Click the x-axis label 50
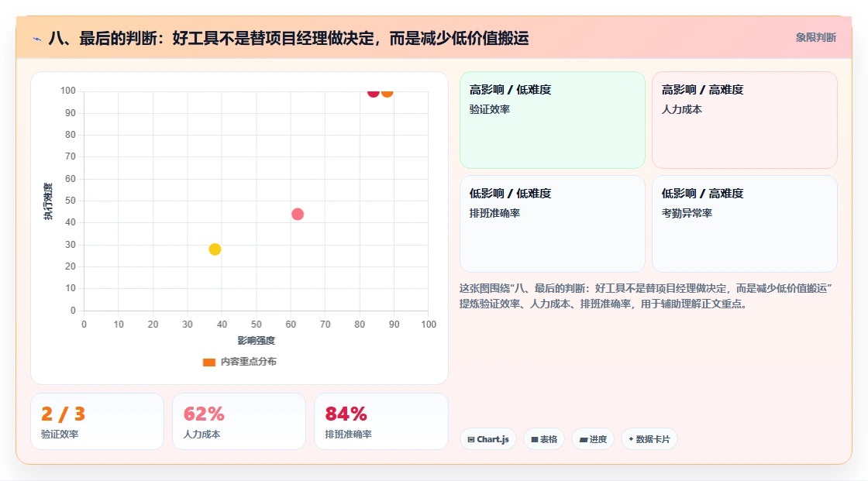The width and height of the screenshot is (868, 481). click(257, 325)
